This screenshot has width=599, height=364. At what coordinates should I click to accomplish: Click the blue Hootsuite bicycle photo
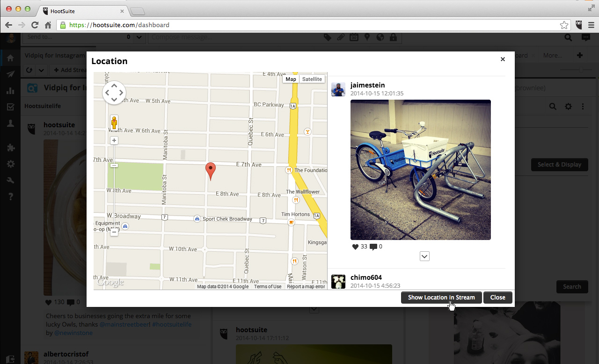[x=421, y=170]
